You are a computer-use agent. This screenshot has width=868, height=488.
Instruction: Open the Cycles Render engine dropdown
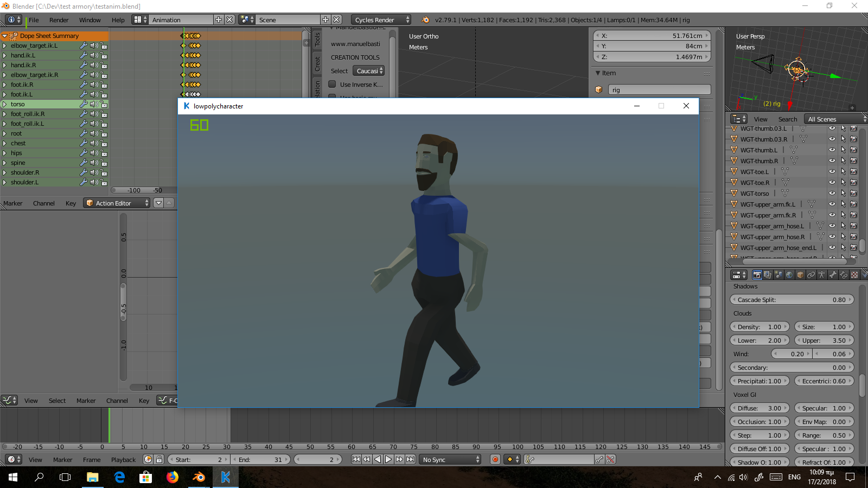click(381, 20)
